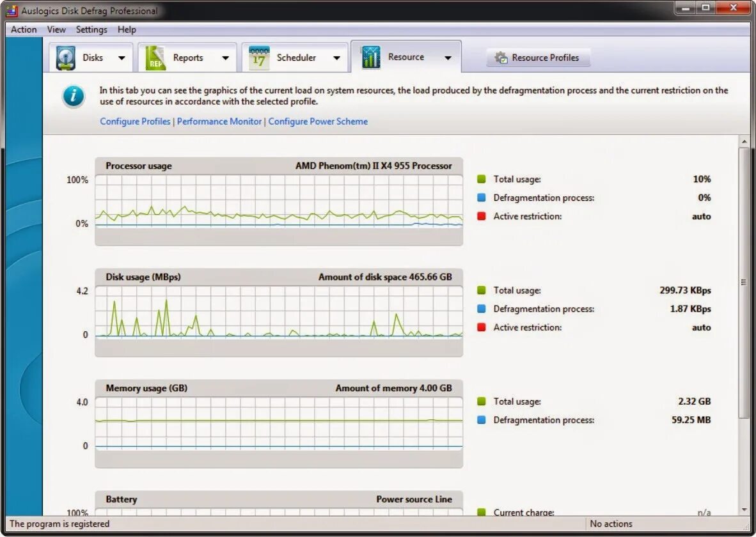Viewport: 756px width, 537px height.
Task: Switch to the Reports tab
Action: coord(187,58)
